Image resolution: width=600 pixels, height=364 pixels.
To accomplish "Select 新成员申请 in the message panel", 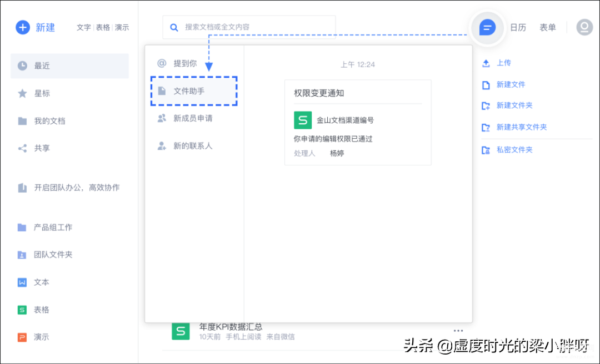I will 194,119.
